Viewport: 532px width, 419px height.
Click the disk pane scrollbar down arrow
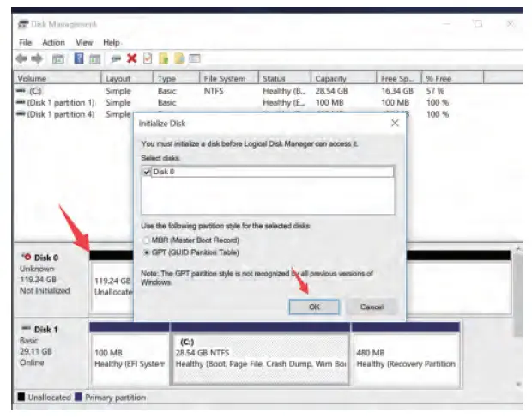(x=518, y=384)
